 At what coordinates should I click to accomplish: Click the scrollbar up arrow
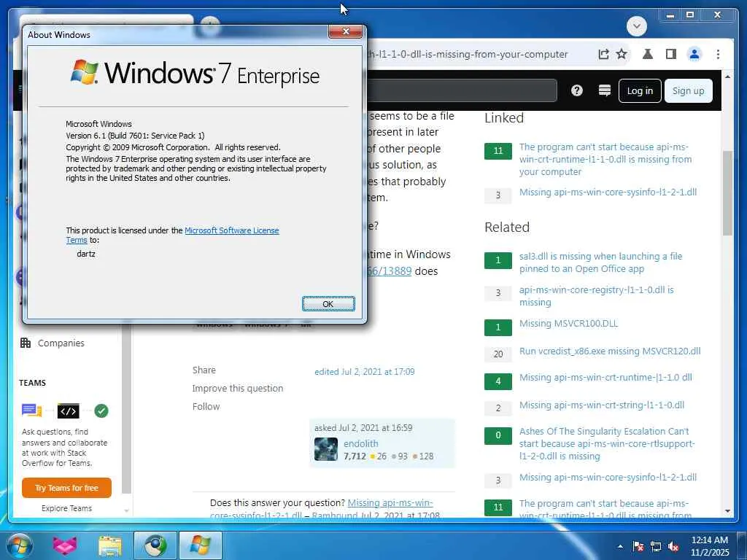tap(727, 76)
